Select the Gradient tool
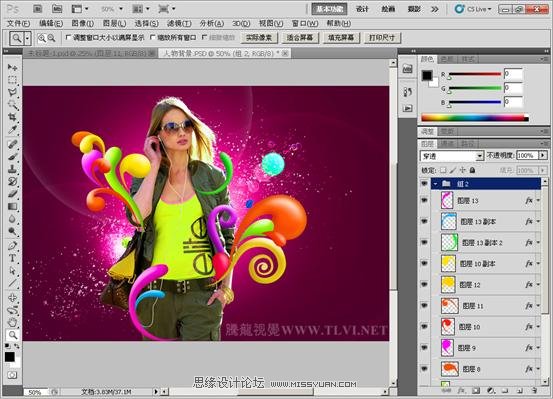The width and height of the screenshot is (553, 399). click(12, 206)
